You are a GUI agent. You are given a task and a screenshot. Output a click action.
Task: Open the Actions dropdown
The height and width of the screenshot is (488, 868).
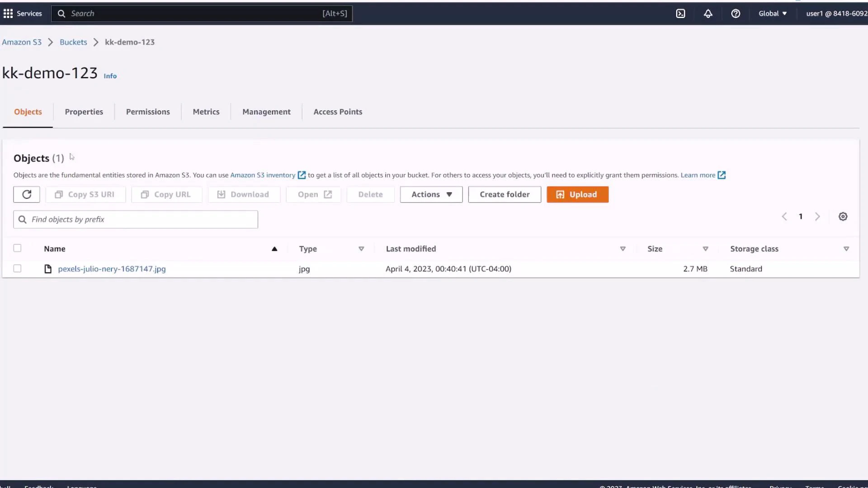tap(430, 194)
